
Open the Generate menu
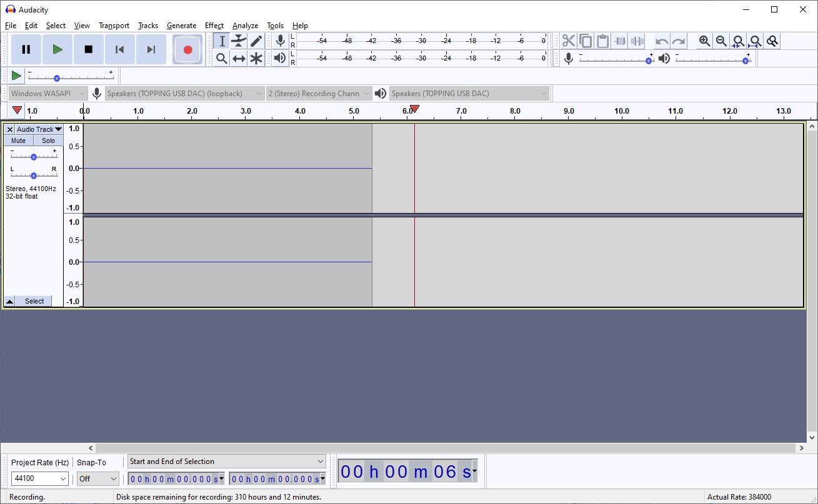[x=182, y=26]
